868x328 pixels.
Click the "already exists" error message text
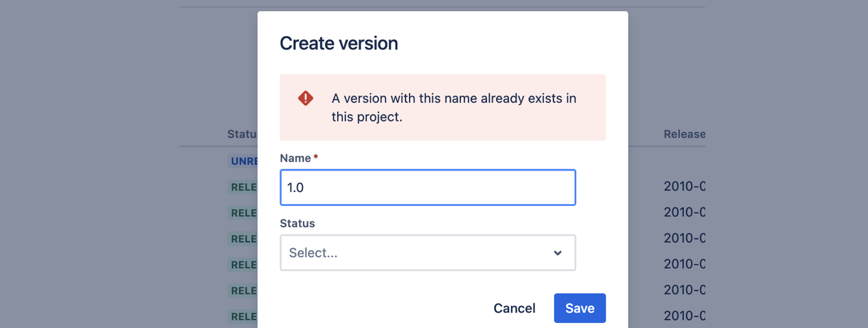pyautogui.click(x=453, y=108)
